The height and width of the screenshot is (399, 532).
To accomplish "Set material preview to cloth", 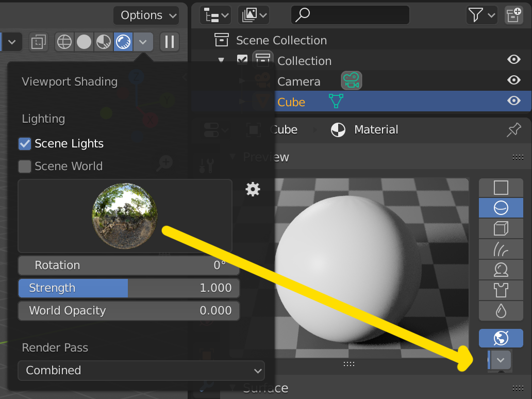I will click(x=501, y=290).
